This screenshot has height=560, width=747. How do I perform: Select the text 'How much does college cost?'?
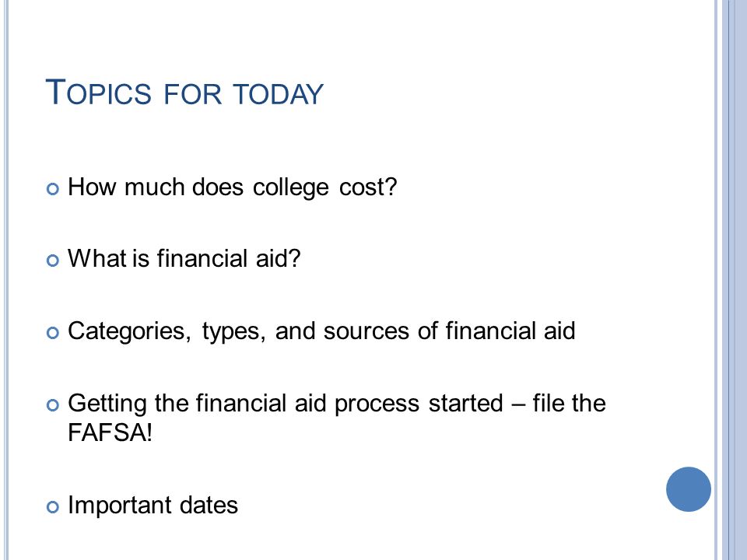pyautogui.click(x=232, y=187)
